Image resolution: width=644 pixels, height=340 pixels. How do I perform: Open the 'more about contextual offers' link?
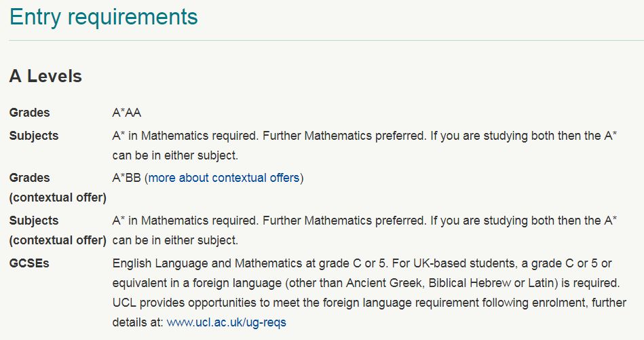coord(224,178)
